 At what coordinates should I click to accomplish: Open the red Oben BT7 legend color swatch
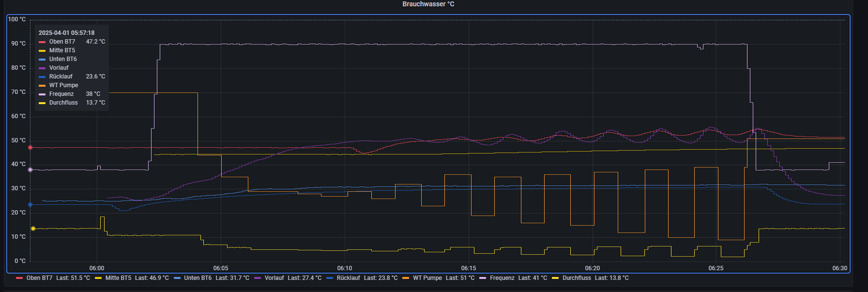[x=19, y=278]
